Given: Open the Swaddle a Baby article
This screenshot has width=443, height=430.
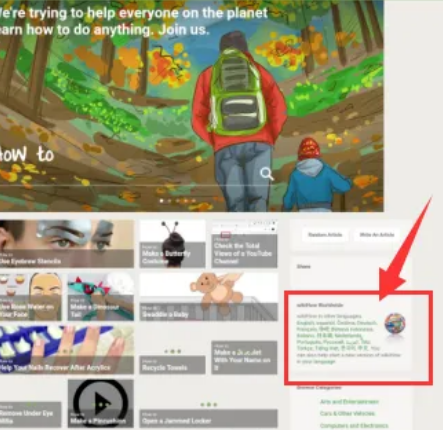Looking at the screenshot, I should (208, 297).
